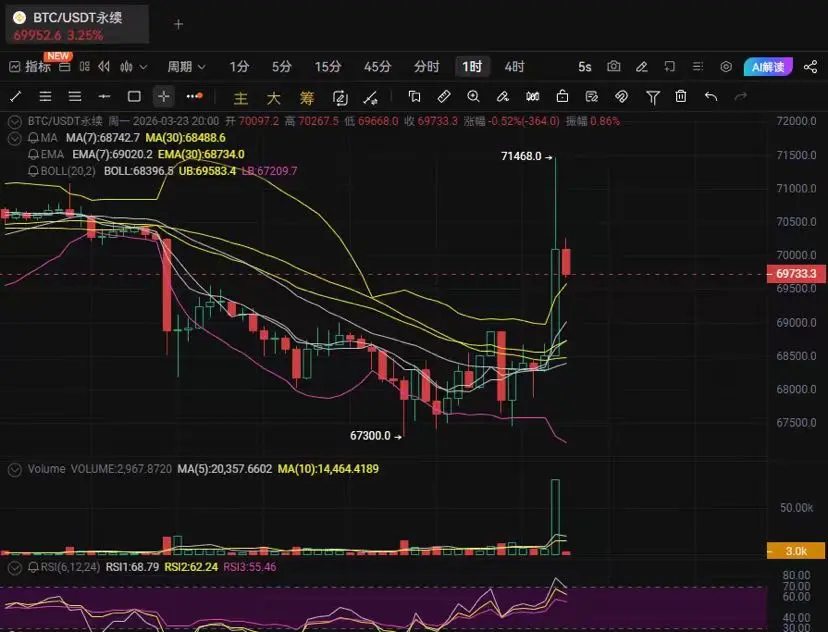Click the filter funnel icon
This screenshot has height=632, width=828.
pyautogui.click(x=653, y=97)
